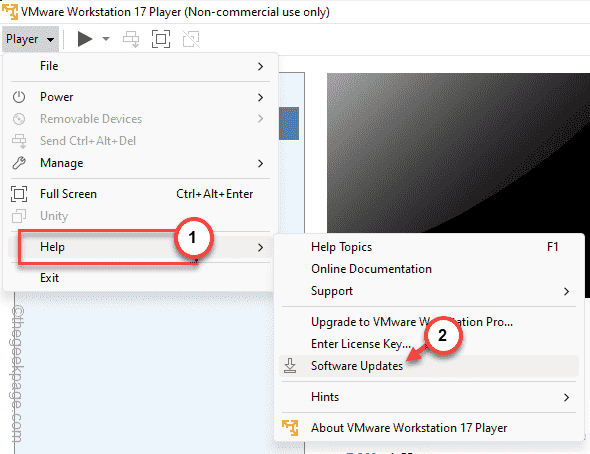The width and height of the screenshot is (590, 454).
Task: Select the Removable Devices menu entry
Action: click(x=140, y=119)
